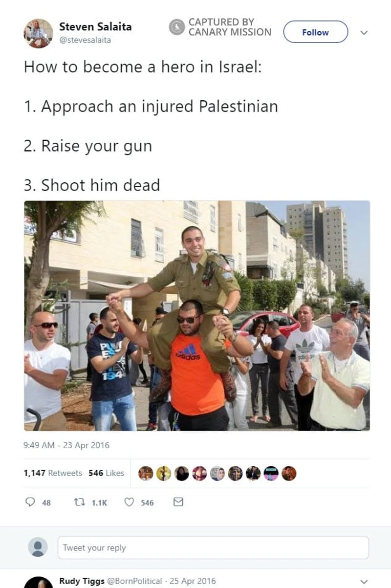391x588 pixels.
Task: Focus the Tweet your reply field
Action: point(213,547)
